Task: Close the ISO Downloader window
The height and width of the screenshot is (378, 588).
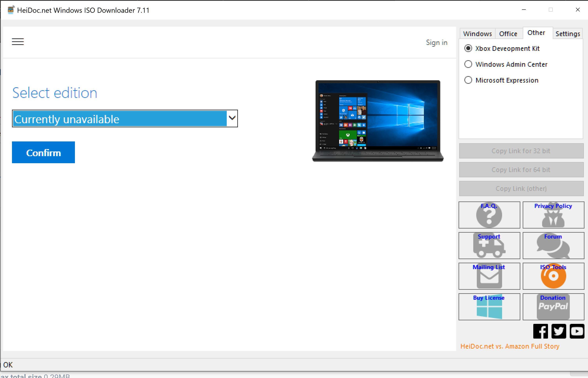Action: click(x=577, y=10)
